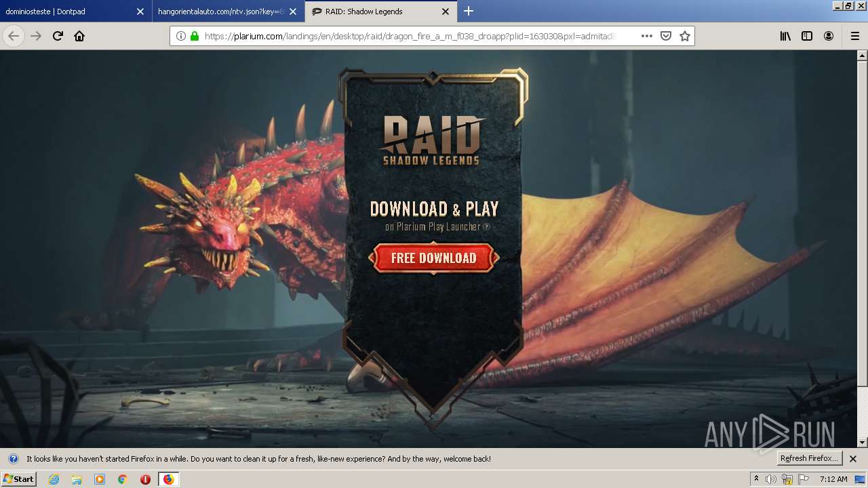
Task: Open Windows Explorer folder from taskbar
Action: [x=77, y=479]
